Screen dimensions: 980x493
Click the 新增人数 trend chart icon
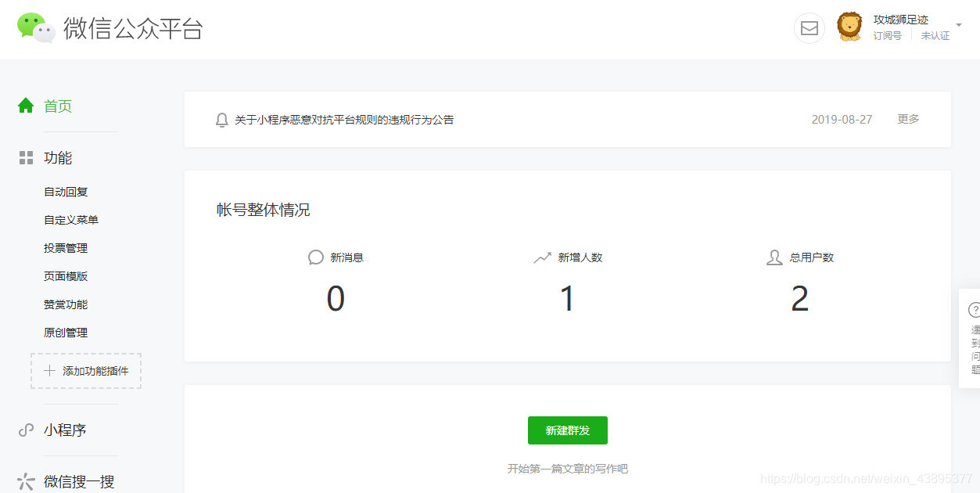click(x=542, y=257)
